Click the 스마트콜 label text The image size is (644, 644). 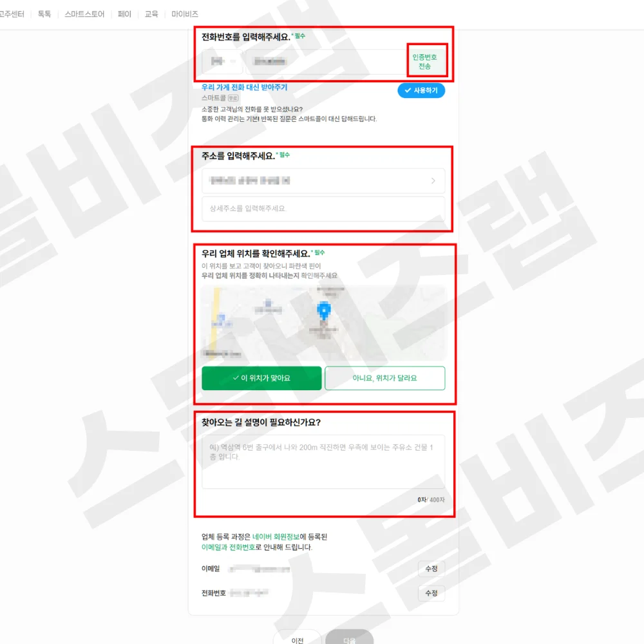(x=214, y=98)
